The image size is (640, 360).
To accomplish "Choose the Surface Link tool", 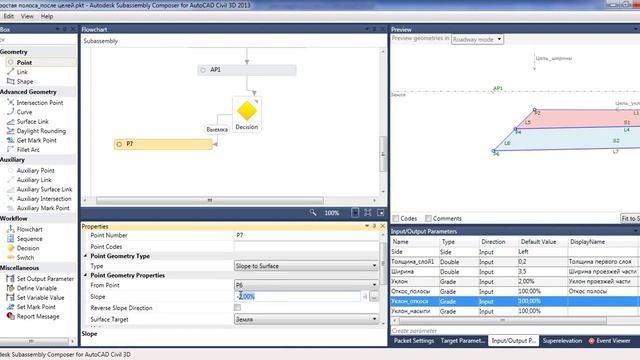I will click(32, 121).
